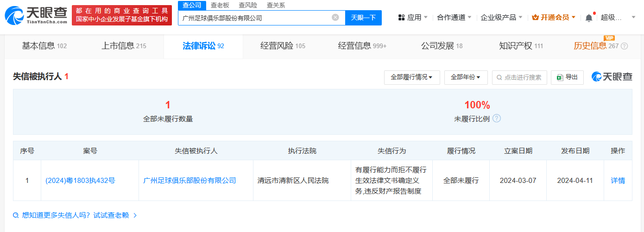The height and width of the screenshot is (232, 644).
Task: Open the 广州足球俱乐部股份有限公司 link in the table
Action: [189, 181]
